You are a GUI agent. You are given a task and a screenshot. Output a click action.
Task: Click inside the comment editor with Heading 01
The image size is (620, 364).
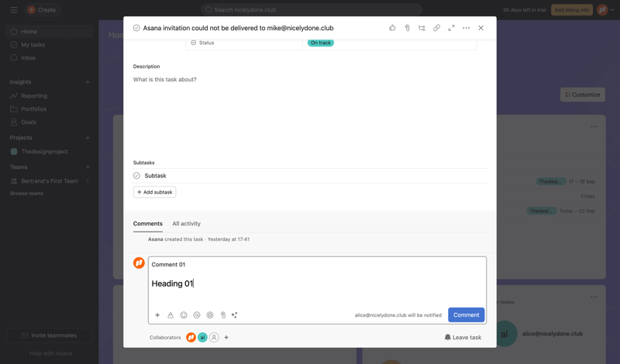click(x=317, y=283)
